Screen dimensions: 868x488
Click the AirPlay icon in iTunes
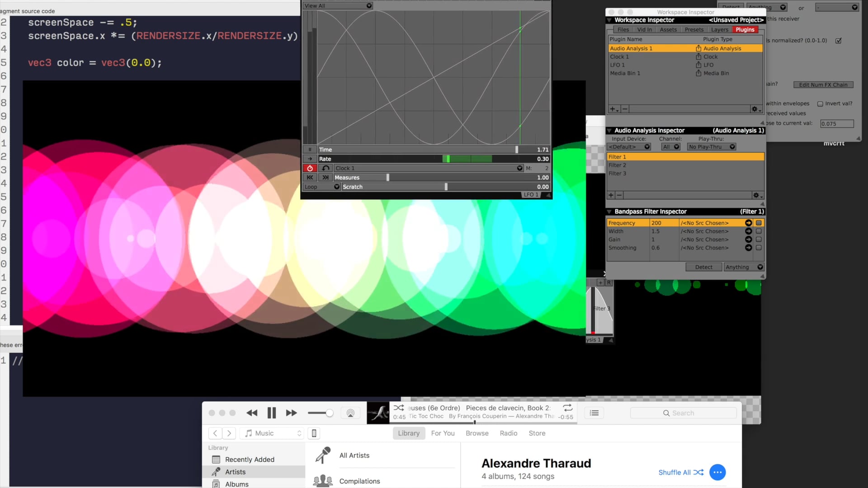point(350,413)
